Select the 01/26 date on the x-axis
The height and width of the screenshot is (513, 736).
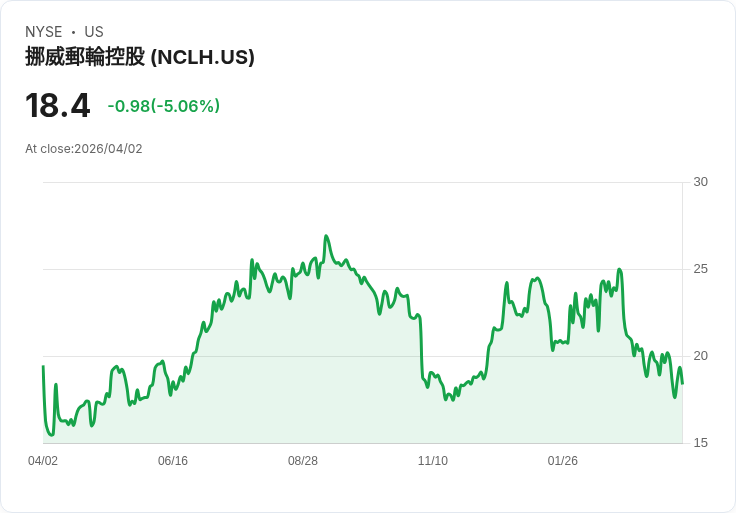pyautogui.click(x=563, y=461)
